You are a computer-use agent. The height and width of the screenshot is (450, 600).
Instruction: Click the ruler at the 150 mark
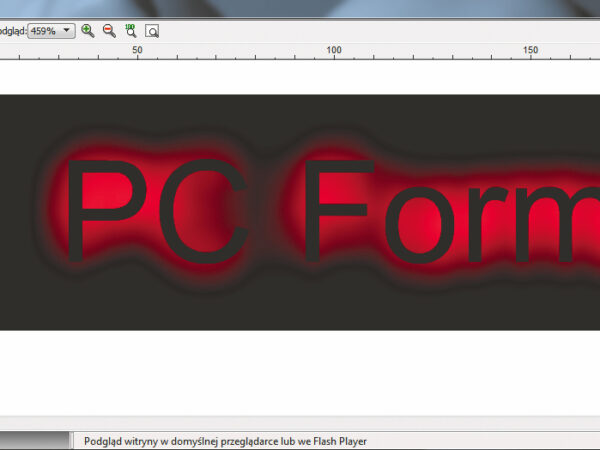click(x=531, y=51)
